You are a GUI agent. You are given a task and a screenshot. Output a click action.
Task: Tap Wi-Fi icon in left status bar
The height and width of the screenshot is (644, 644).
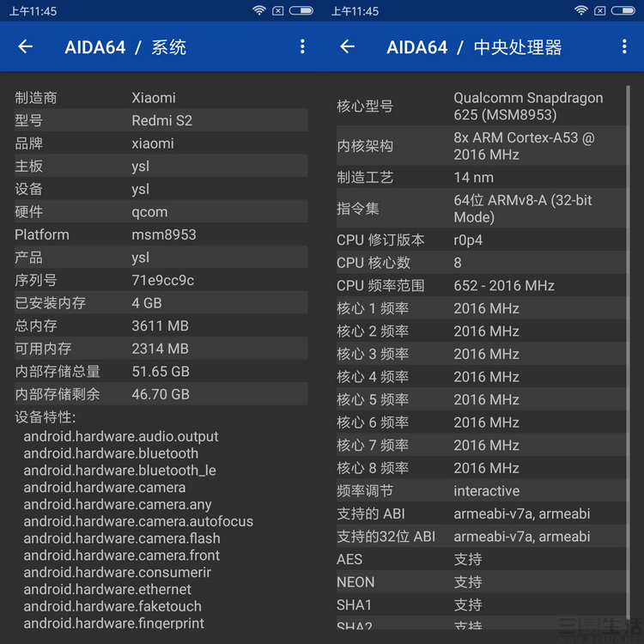point(259,10)
